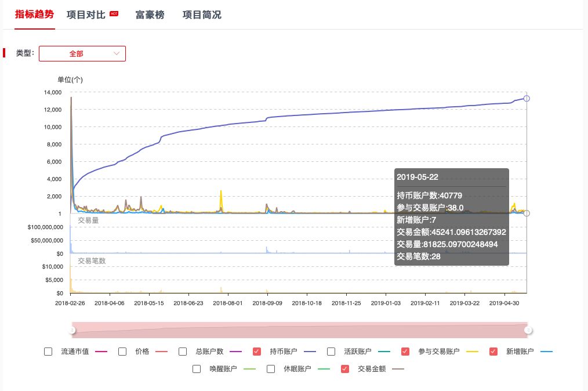The image size is (588, 391).
Task: Open the 富豪榜 tab
Action: point(150,15)
